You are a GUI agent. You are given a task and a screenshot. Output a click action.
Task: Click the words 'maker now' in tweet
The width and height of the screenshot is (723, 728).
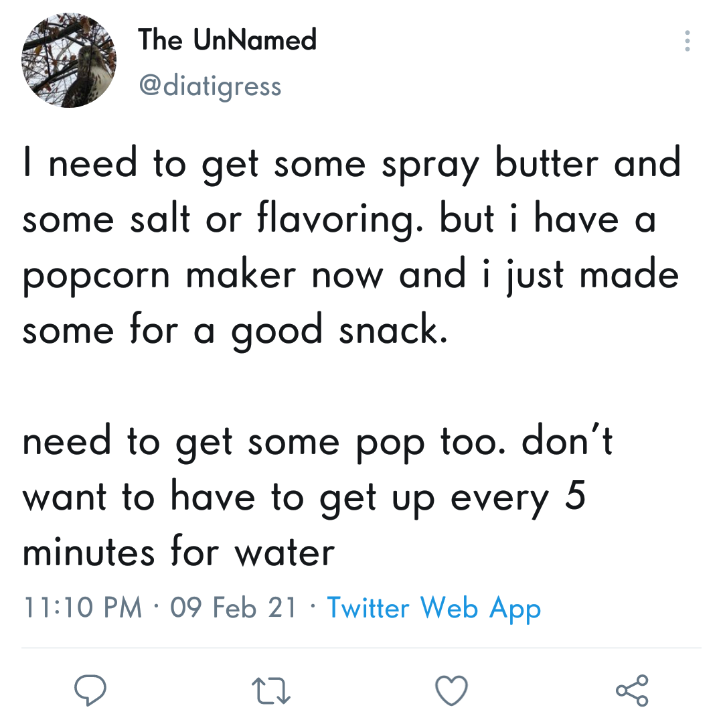(x=285, y=275)
